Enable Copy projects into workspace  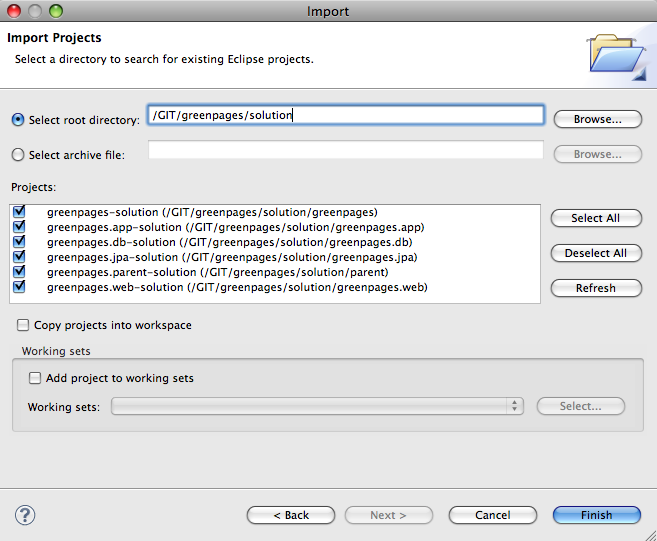tap(23, 325)
